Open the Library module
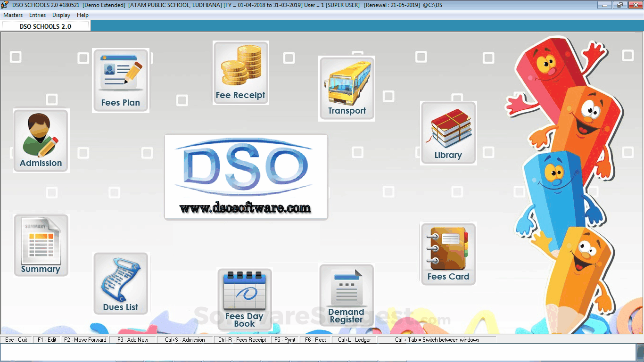 448,132
